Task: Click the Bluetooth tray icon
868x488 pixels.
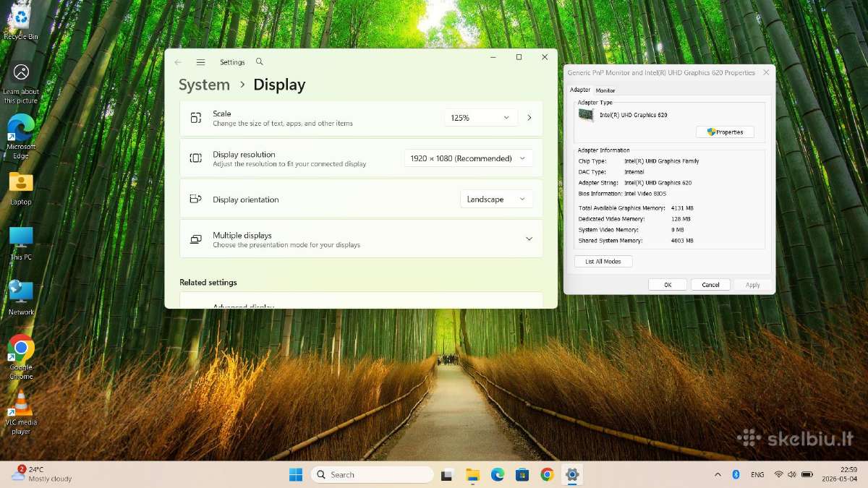Action: coord(736,474)
